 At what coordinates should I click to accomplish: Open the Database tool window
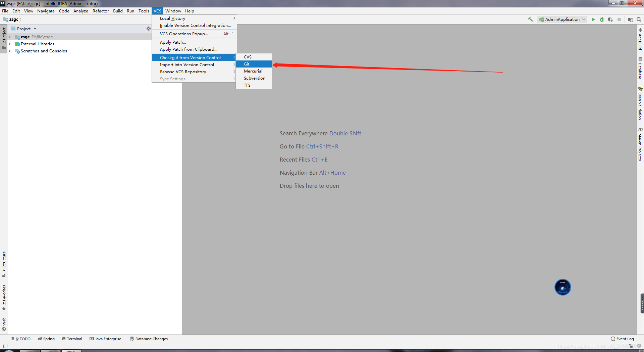(x=640, y=68)
